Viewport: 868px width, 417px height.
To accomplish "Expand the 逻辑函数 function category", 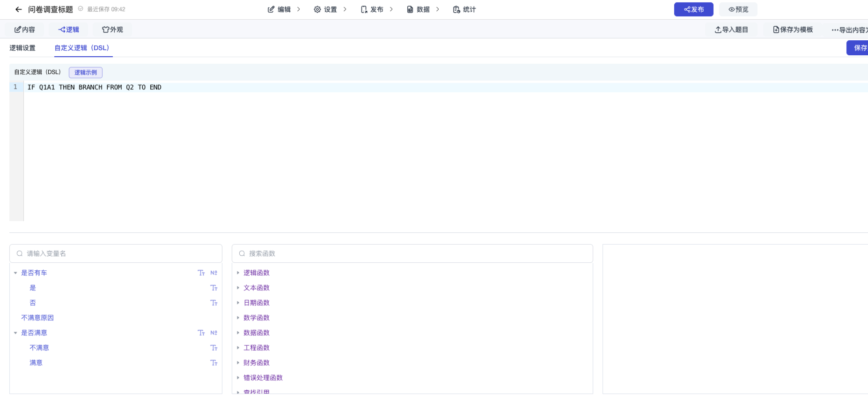I will 238,273.
